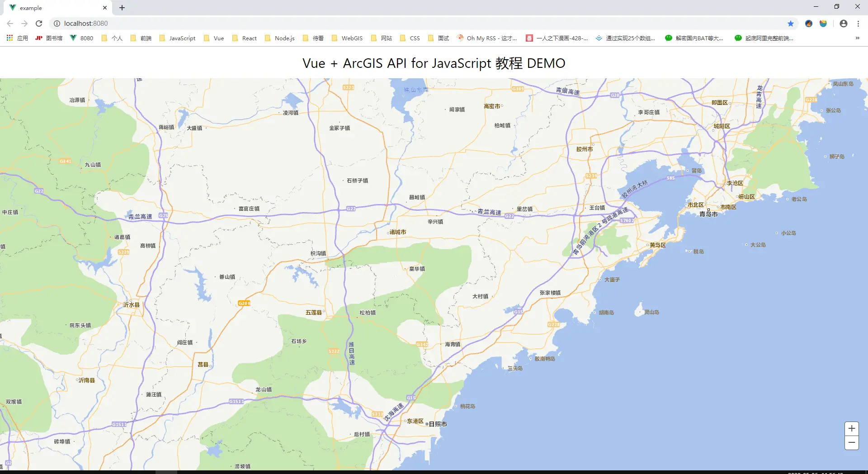Open the 8080 bookmark
Viewport: 868px width, 474px height.
click(x=81, y=38)
